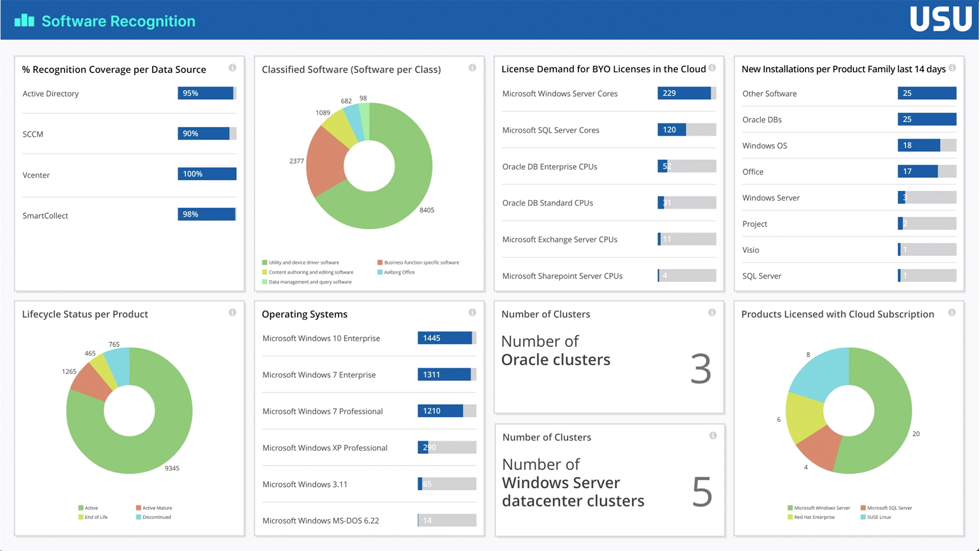Click the Software Recognition dashboard title

118,21
